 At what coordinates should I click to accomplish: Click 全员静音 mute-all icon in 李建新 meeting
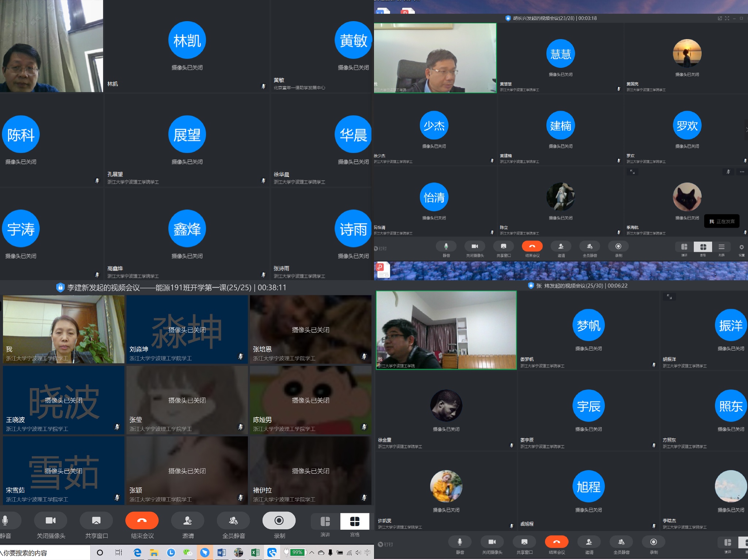(233, 521)
